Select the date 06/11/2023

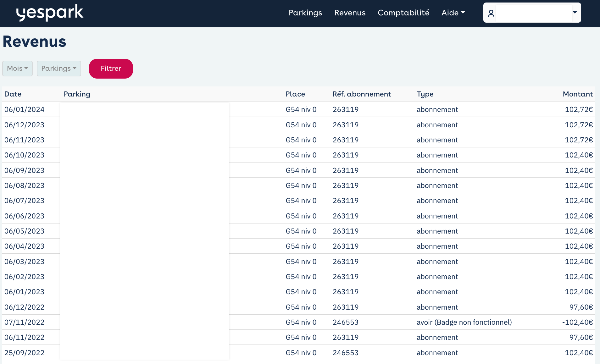[x=25, y=140]
